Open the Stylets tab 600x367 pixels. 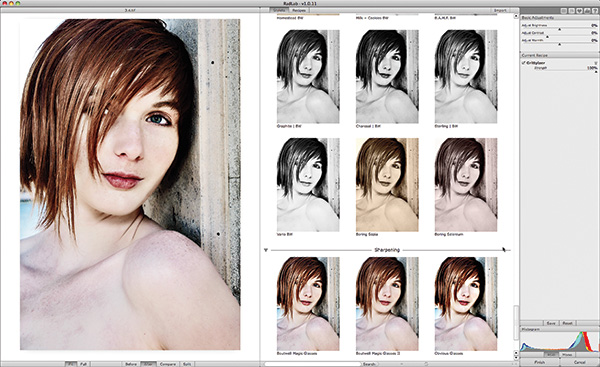click(x=279, y=10)
